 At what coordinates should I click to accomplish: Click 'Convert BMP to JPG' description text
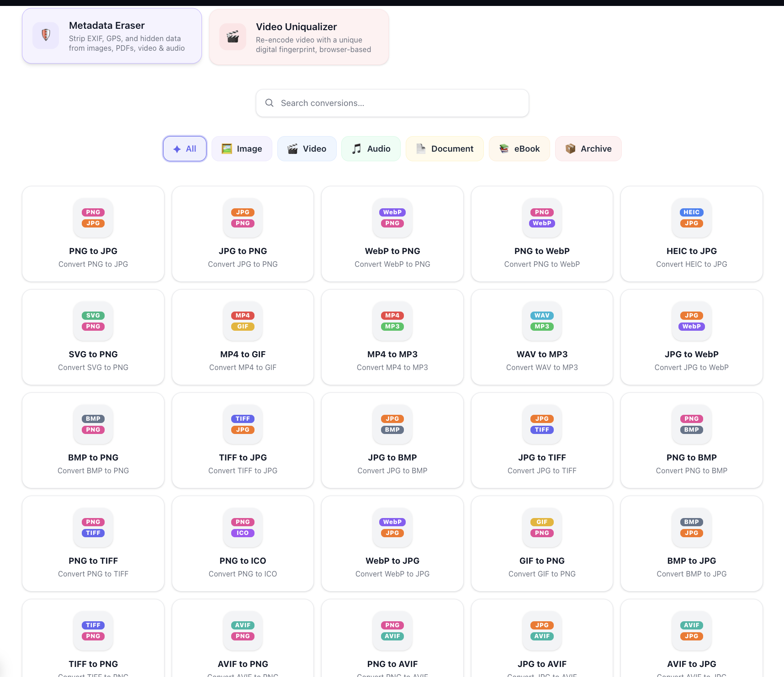tap(692, 574)
